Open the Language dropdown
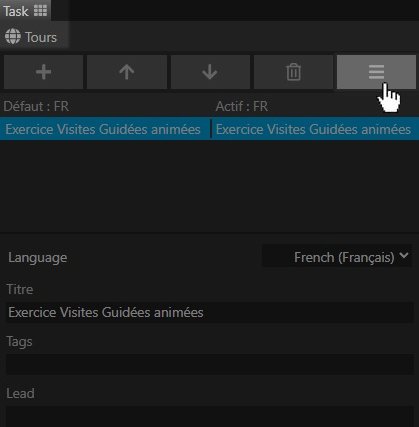This screenshot has width=419, height=427. (x=337, y=257)
